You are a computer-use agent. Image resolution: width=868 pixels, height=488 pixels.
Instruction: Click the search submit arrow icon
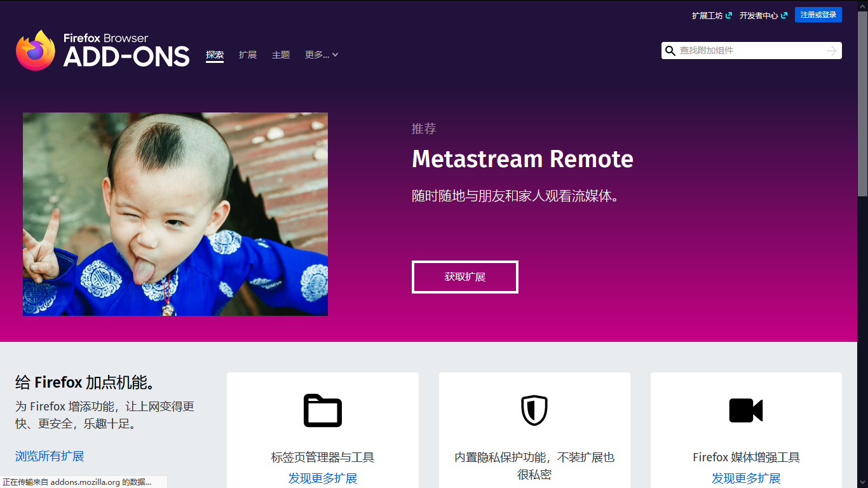(832, 51)
